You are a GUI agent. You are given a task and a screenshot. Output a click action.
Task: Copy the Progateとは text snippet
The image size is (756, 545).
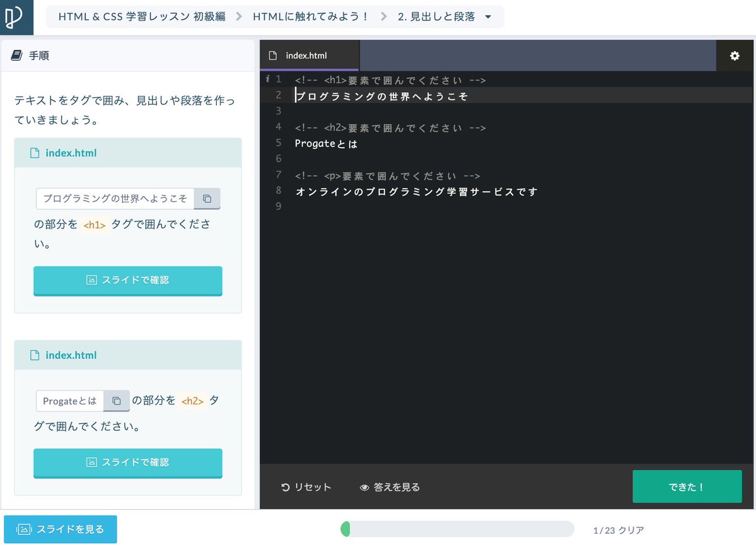tap(116, 401)
